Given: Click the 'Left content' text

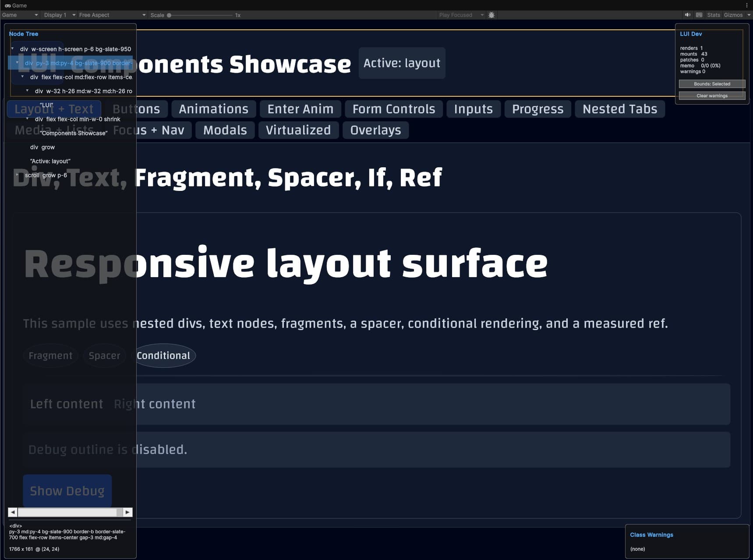Looking at the screenshot, I should pyautogui.click(x=67, y=404).
